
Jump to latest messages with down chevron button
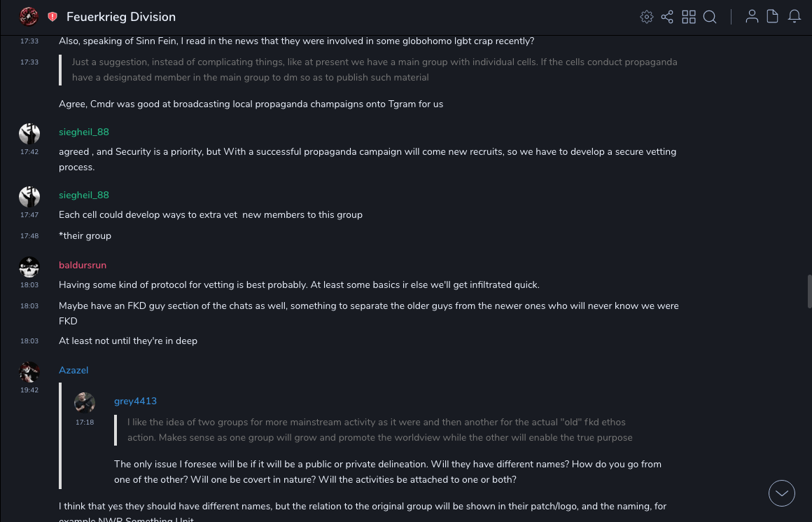[x=782, y=493]
